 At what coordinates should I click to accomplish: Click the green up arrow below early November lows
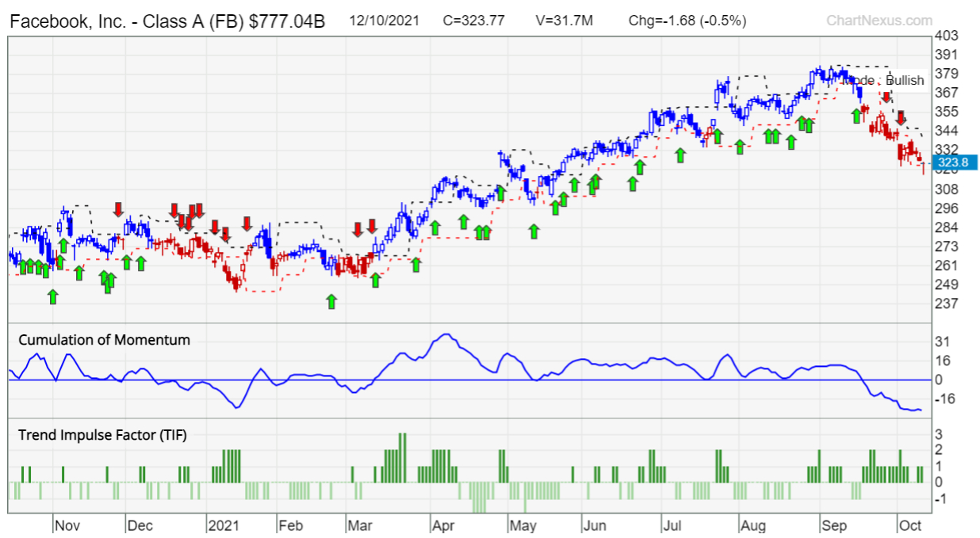tap(53, 296)
